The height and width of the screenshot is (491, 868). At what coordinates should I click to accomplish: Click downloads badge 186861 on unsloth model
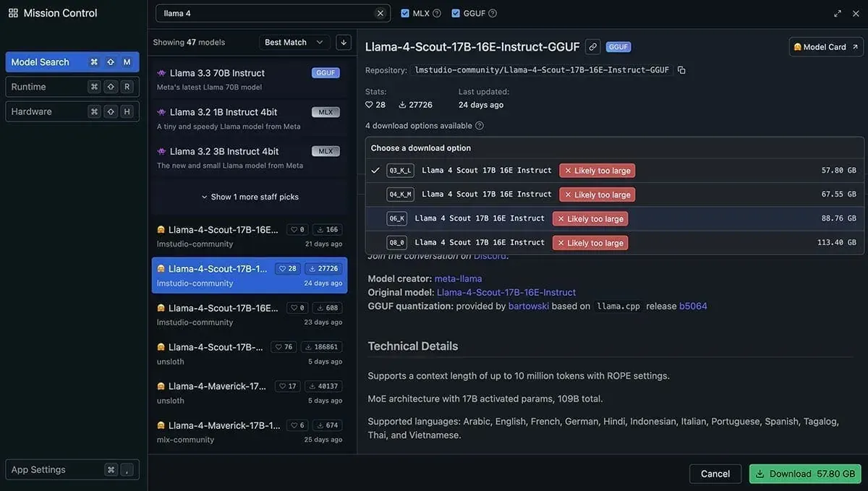(x=321, y=347)
